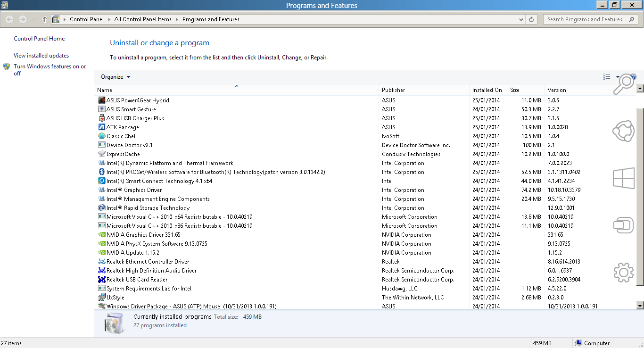
Task: Open Turn Windows features on or off
Action: point(50,70)
